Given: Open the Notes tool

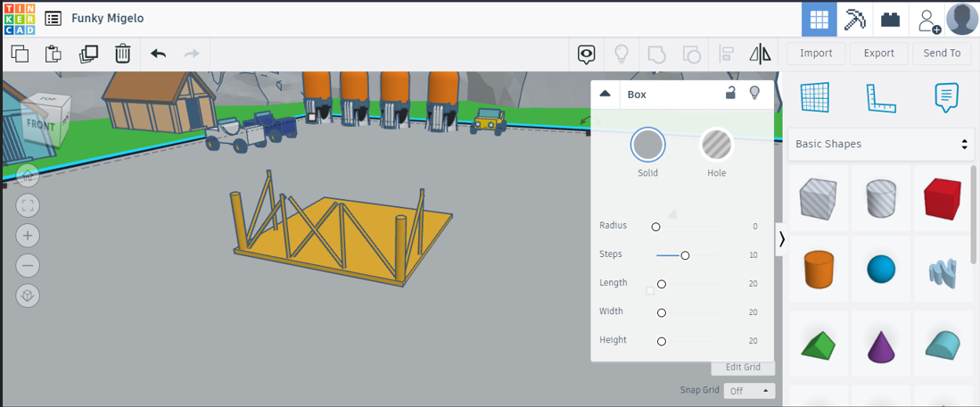Looking at the screenshot, I should 946,97.
